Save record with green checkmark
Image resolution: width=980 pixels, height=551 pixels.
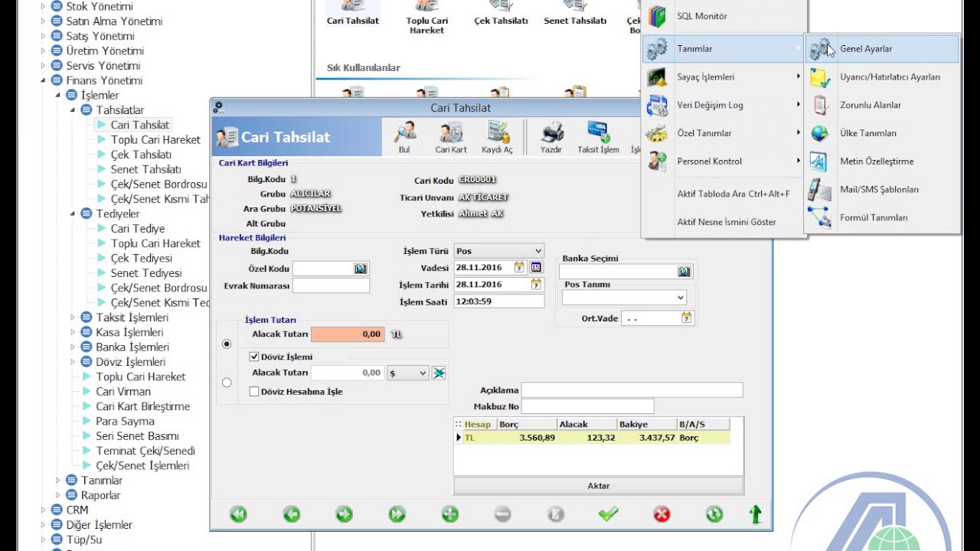point(609,514)
